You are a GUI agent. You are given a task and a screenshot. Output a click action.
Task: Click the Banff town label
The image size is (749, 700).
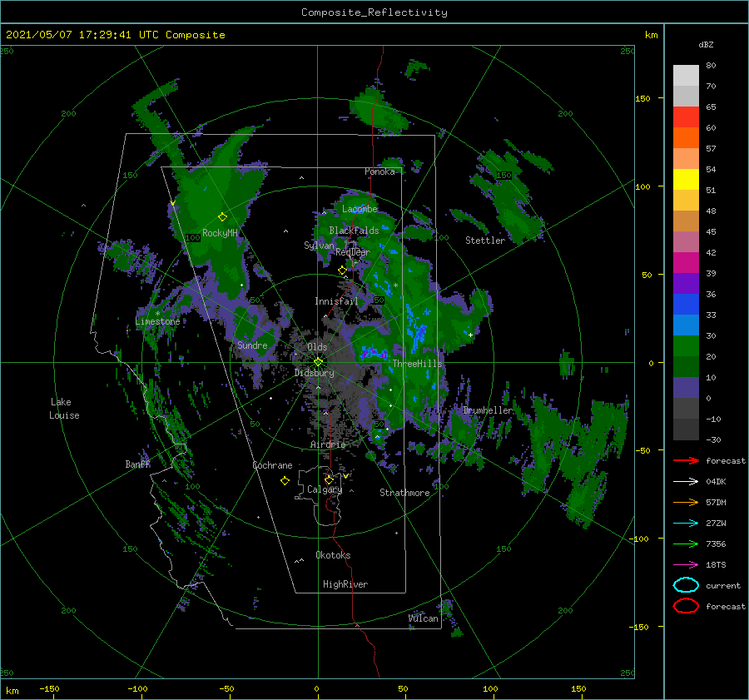(x=137, y=464)
